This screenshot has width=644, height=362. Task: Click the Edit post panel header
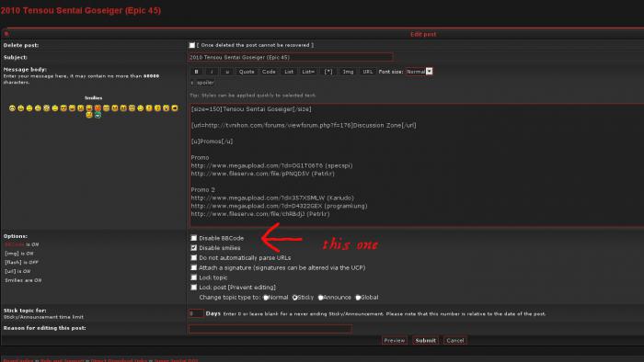pyautogui.click(x=423, y=34)
